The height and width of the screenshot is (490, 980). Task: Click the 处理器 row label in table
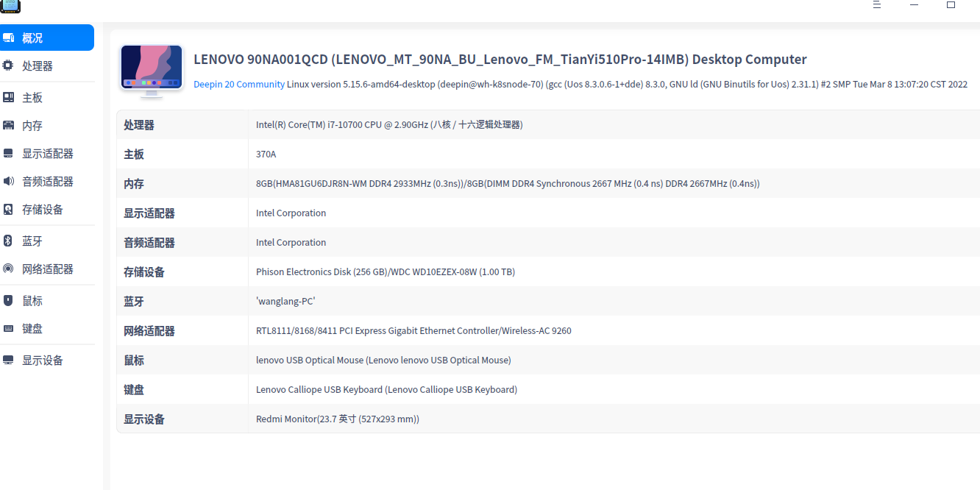tap(139, 125)
